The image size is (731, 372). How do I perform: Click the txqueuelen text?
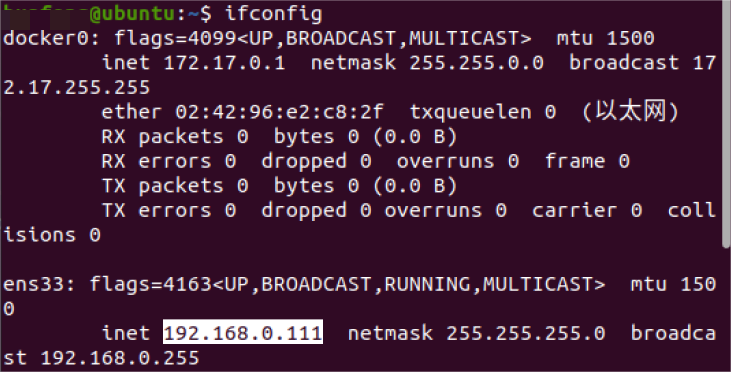(x=470, y=112)
